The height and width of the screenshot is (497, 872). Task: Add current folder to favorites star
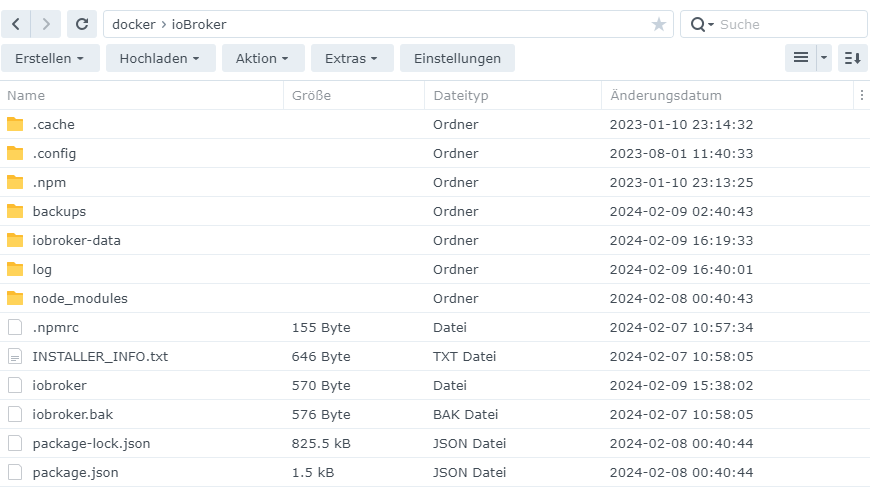pyautogui.click(x=658, y=24)
